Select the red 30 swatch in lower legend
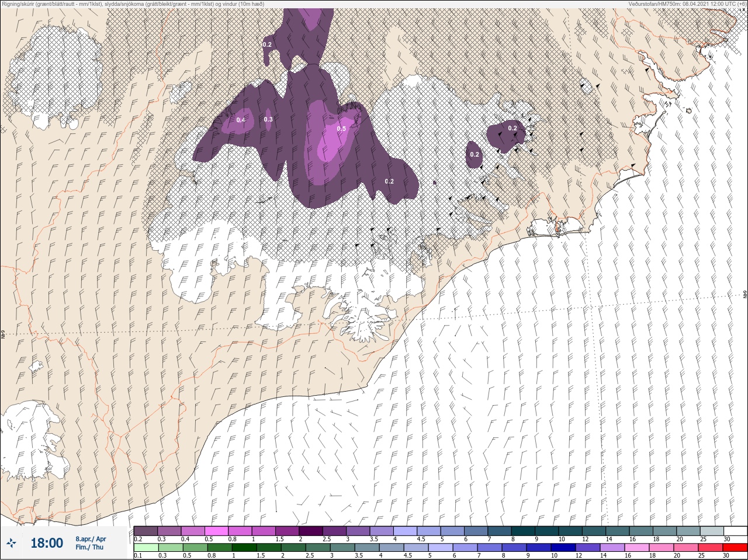Image resolution: width=748 pixels, height=560 pixels. [735, 548]
